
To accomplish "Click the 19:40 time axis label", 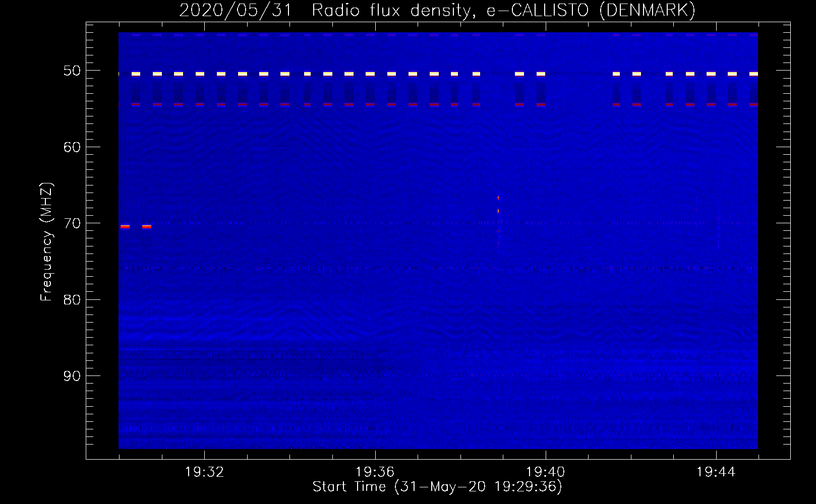I will [545, 472].
